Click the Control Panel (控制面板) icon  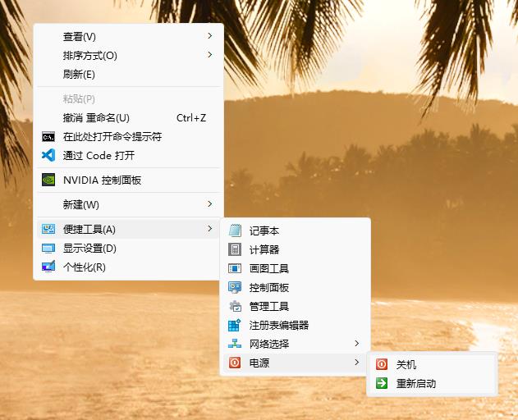tap(235, 288)
